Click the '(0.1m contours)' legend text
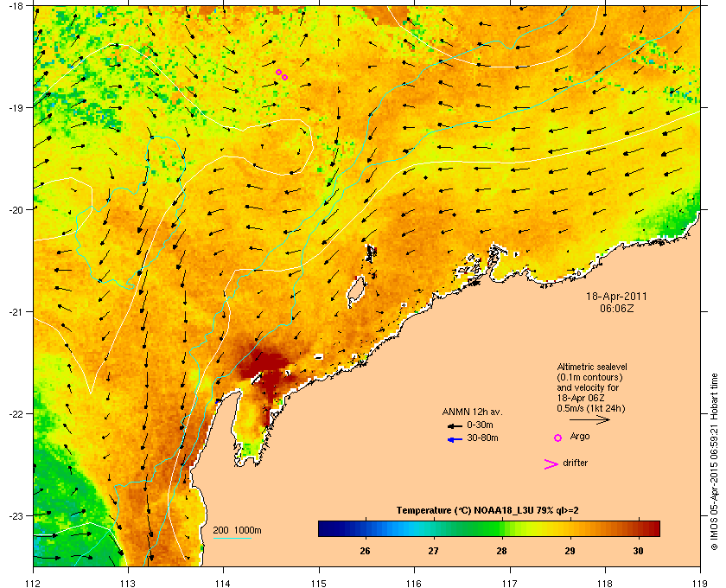Screen dimensions: 726x588 coord(589,377)
